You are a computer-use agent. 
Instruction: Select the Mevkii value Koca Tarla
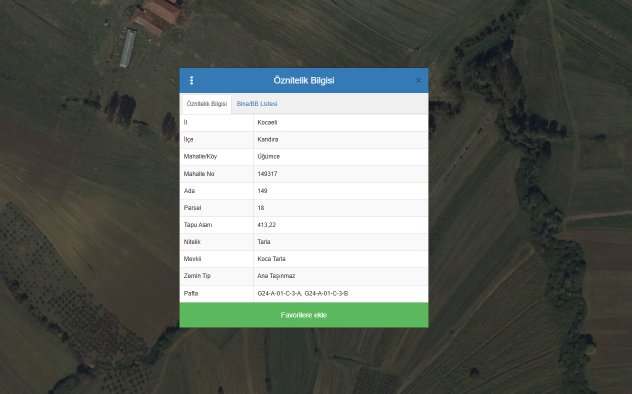coord(272,259)
